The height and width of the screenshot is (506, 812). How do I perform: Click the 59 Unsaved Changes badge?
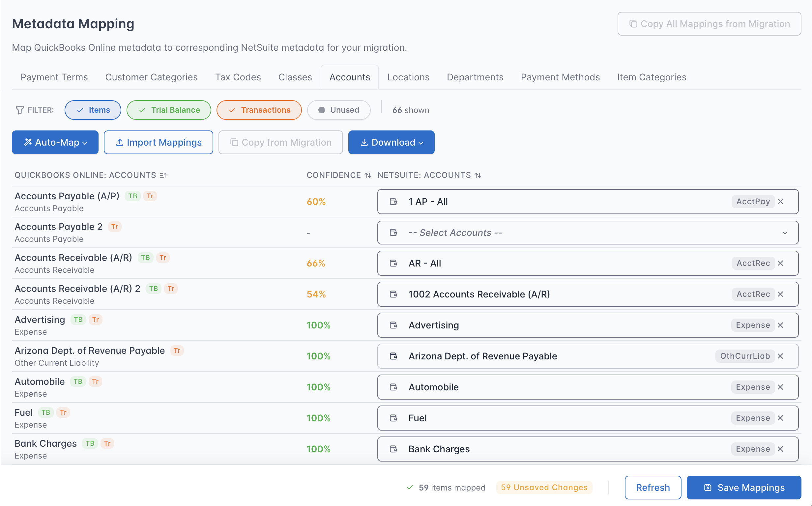tap(544, 488)
